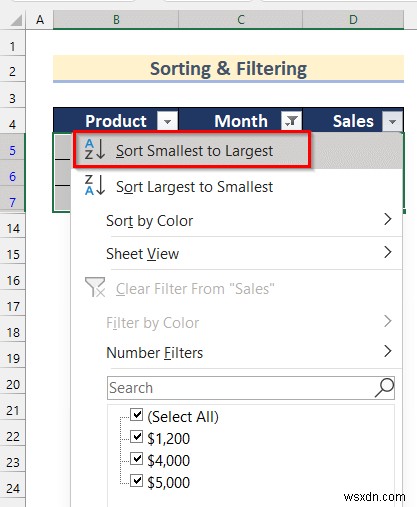Select column C header
Viewport: 417px width, 507px height.
point(241,20)
